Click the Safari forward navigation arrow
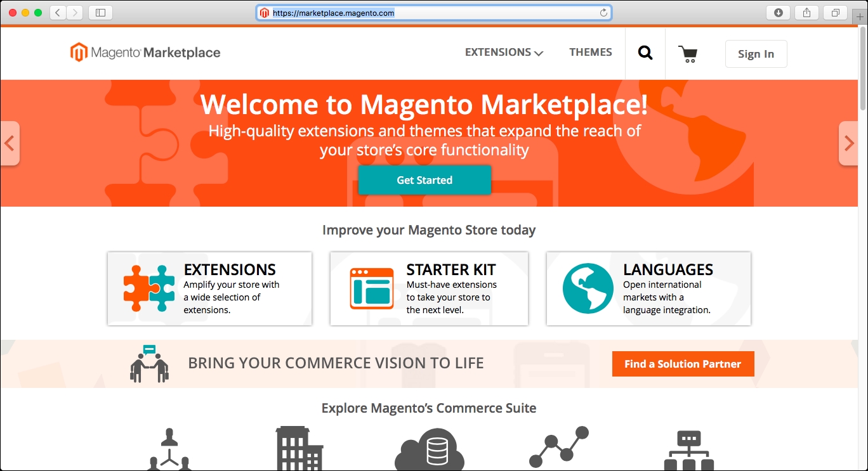Image resolution: width=868 pixels, height=471 pixels. [75, 13]
